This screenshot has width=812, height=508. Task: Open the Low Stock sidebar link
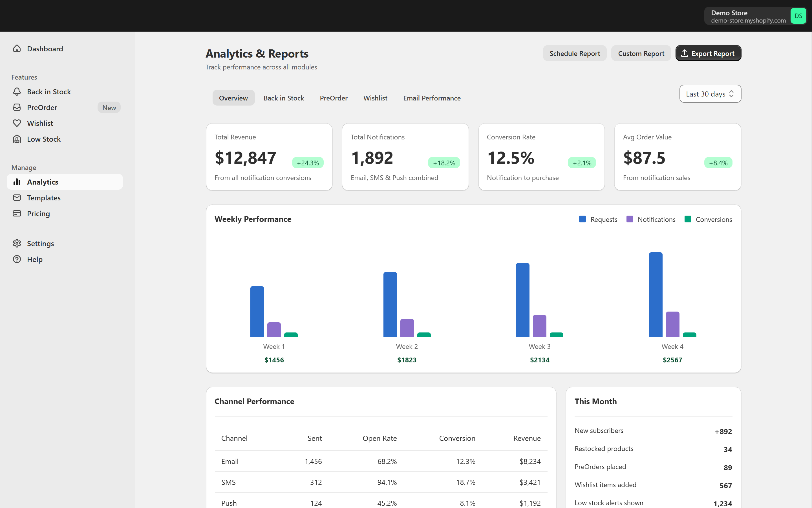(65, 139)
